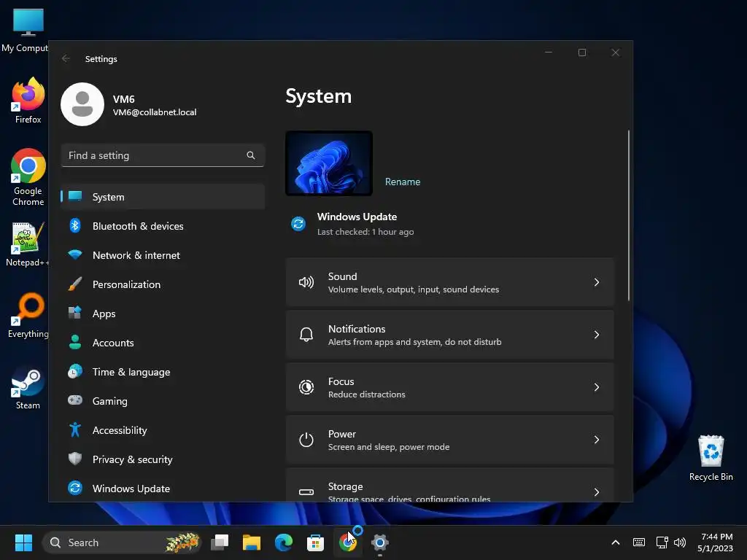Click the Focus target icon
The image size is (747, 560).
coord(306,387)
